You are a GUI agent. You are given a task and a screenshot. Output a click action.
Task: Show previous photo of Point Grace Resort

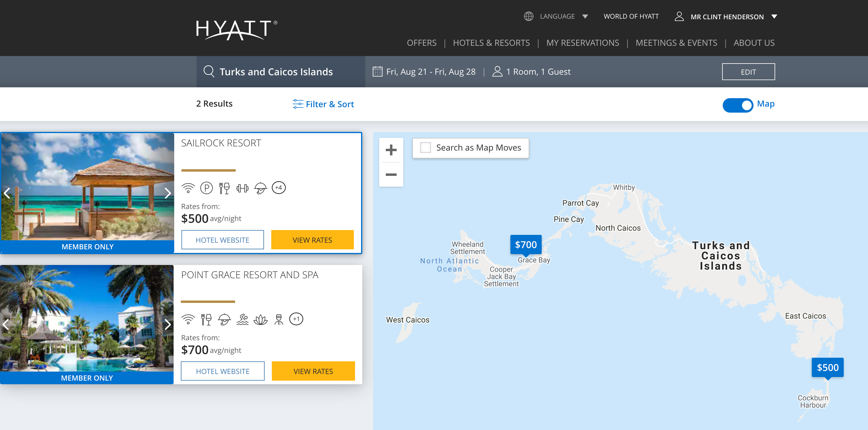[x=6, y=324]
